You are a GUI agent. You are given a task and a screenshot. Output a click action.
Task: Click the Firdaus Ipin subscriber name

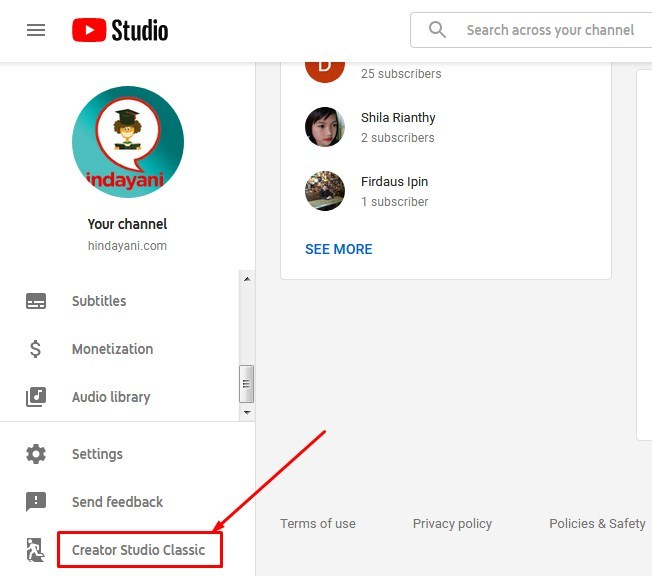pyautogui.click(x=394, y=182)
